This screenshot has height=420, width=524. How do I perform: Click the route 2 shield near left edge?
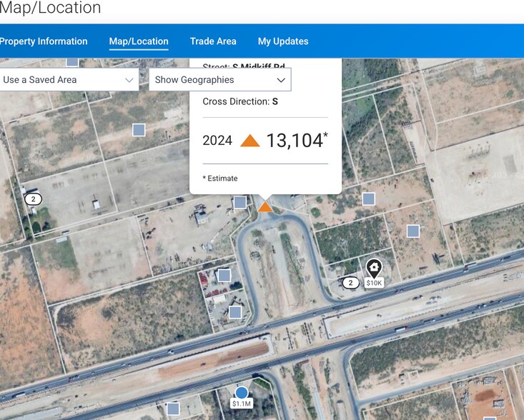32,199
